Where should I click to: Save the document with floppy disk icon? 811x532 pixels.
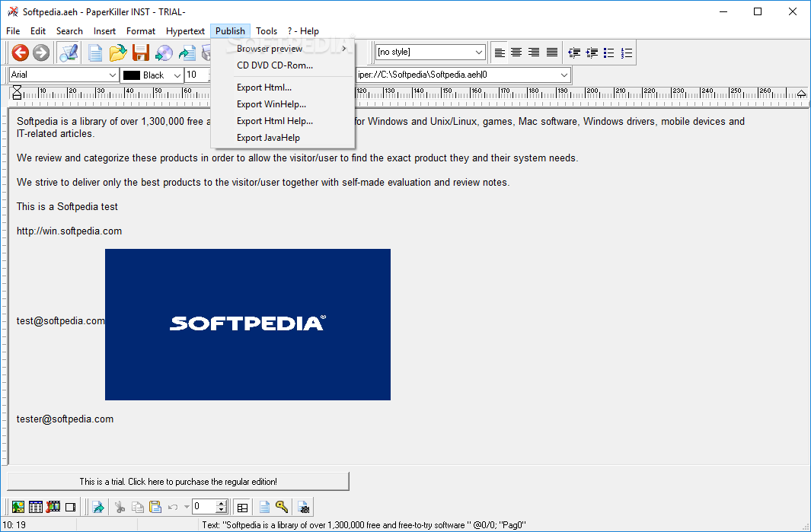141,53
